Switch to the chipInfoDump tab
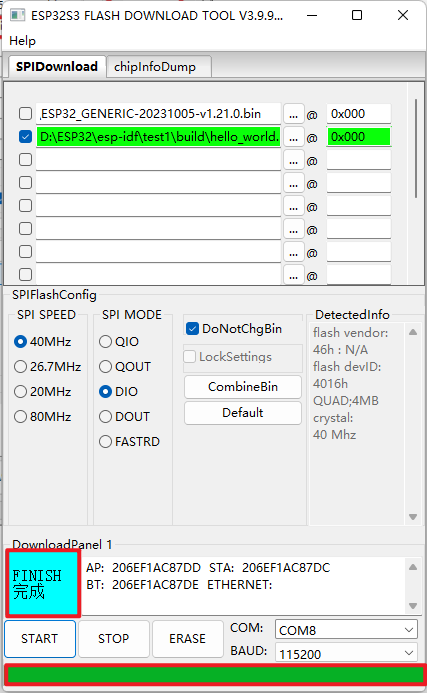This screenshot has width=427, height=693. [159, 67]
